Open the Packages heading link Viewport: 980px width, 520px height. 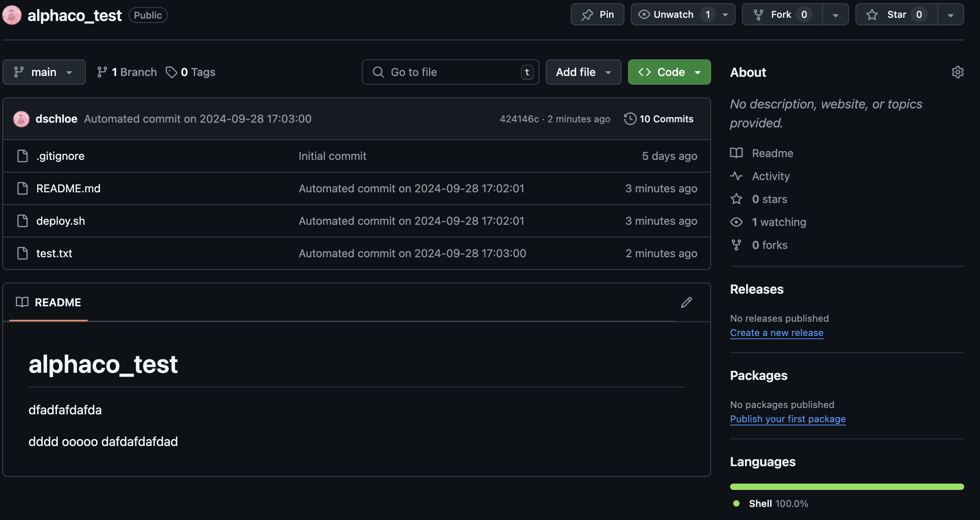click(759, 376)
